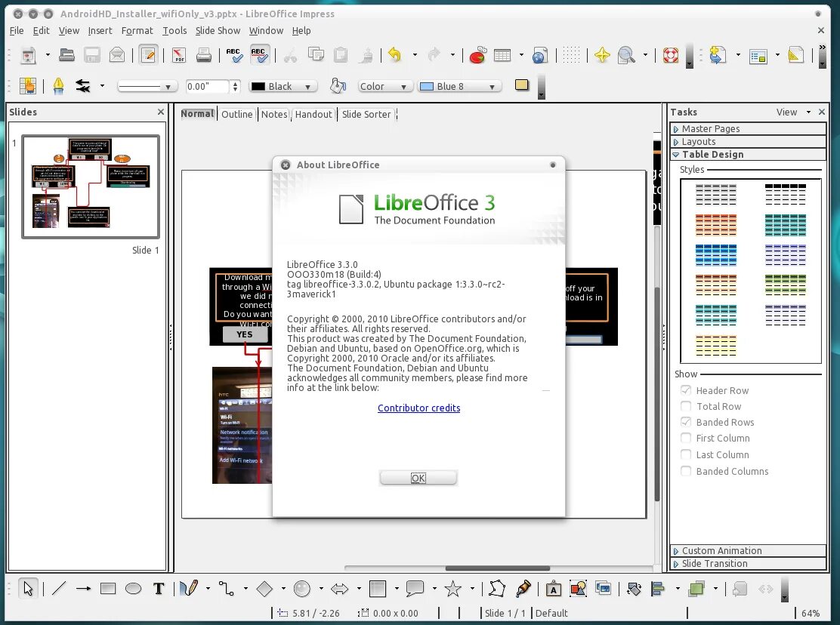Toggle Edit File mode icon
The height and width of the screenshot is (625, 840).
148,55
